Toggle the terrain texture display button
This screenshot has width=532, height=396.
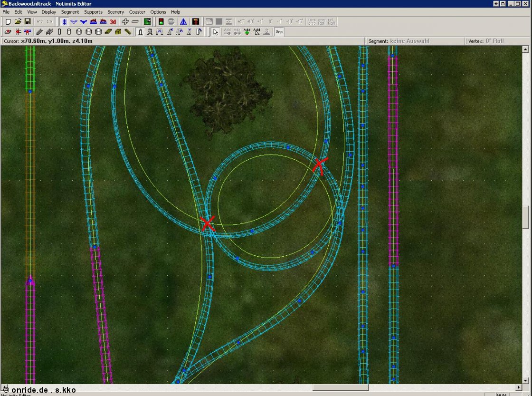coord(147,21)
